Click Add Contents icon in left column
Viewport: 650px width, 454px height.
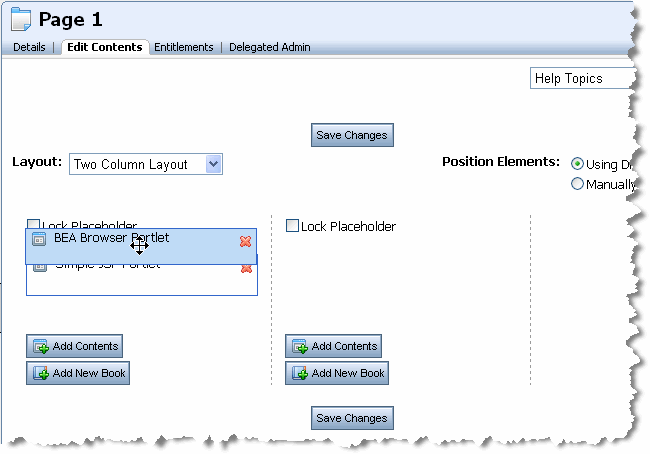tap(41, 347)
